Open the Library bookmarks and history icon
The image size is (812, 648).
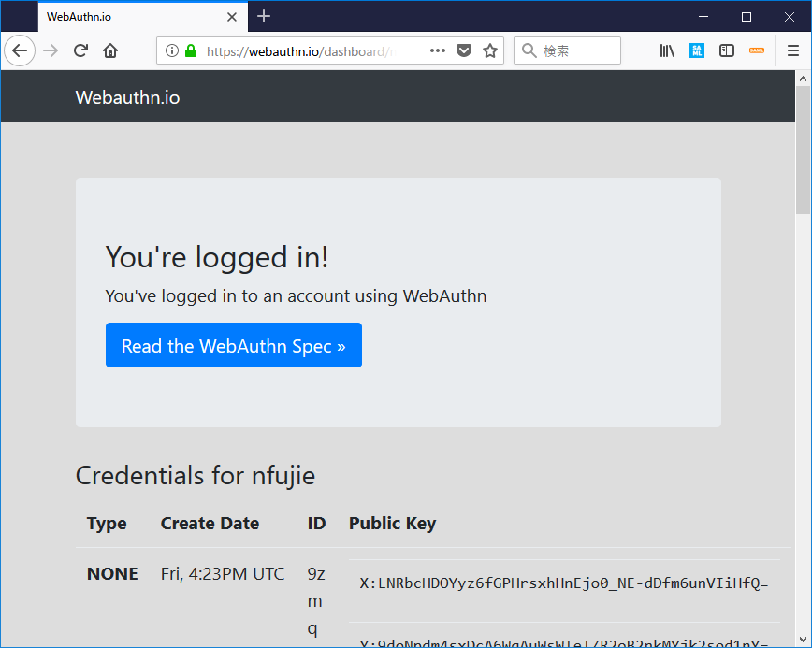[667, 50]
